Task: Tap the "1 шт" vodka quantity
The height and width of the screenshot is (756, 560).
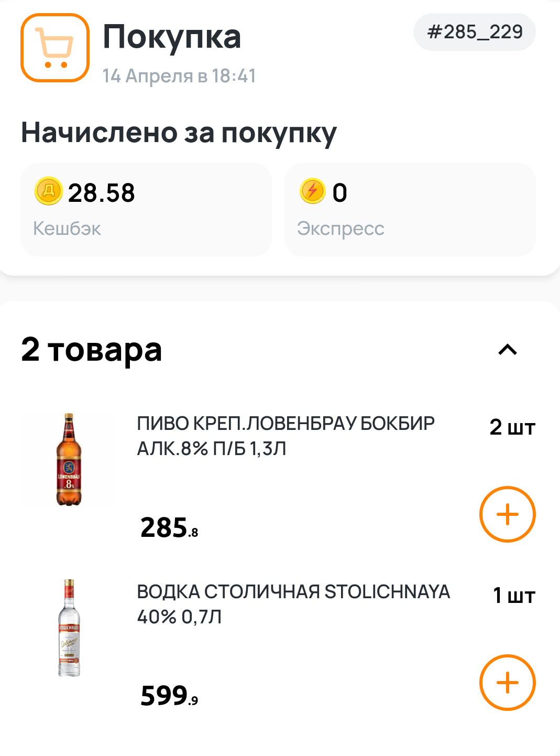Action: click(514, 596)
